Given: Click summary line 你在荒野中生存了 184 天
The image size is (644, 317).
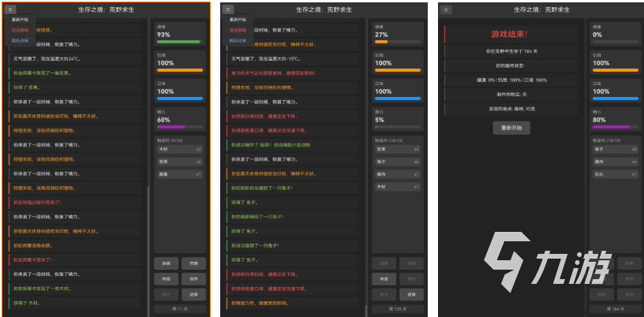Looking at the screenshot, I should 511,51.
